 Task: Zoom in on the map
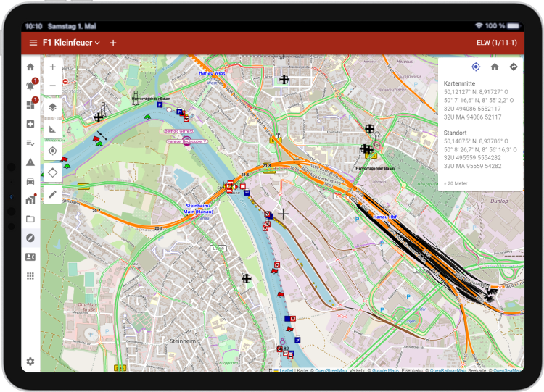[x=52, y=67]
